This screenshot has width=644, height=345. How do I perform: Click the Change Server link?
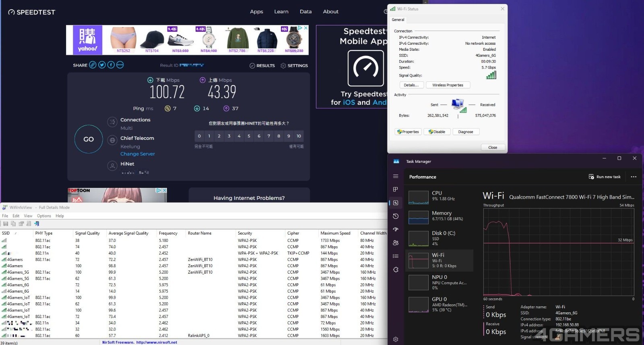137,154
